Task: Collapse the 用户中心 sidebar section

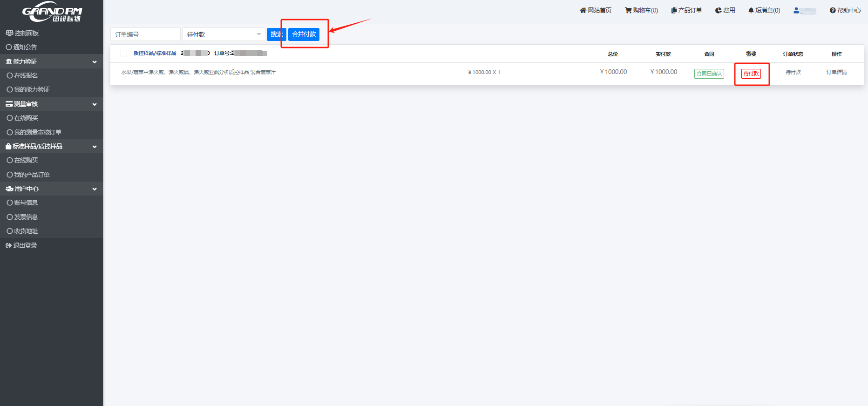Action: [x=95, y=189]
